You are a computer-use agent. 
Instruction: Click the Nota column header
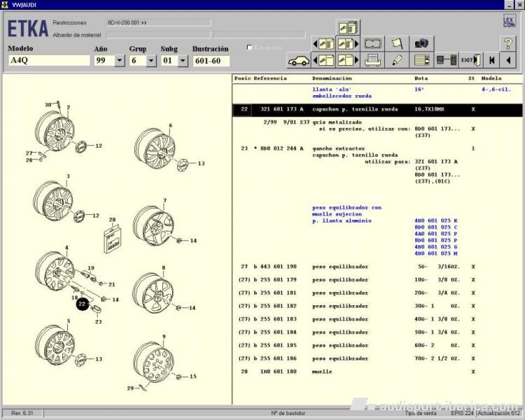click(x=421, y=78)
